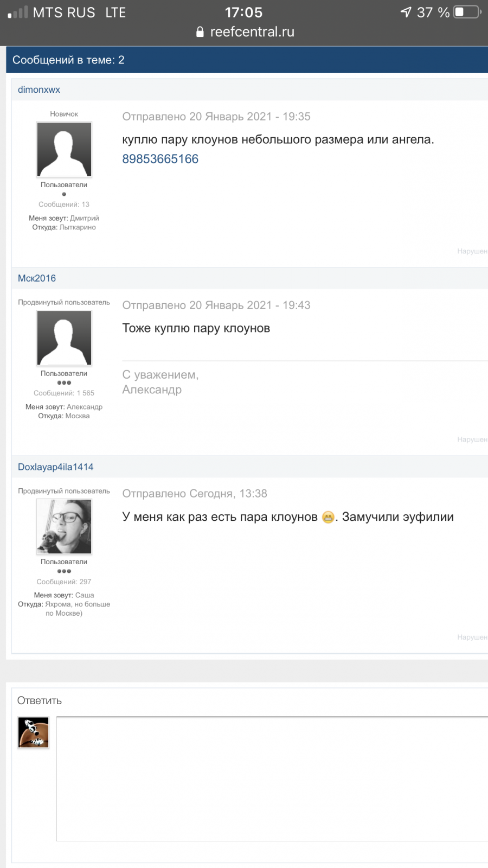Click three-dot reputation pips under Doxlayap4ila1414
This screenshot has height=868, width=488.
(64, 571)
